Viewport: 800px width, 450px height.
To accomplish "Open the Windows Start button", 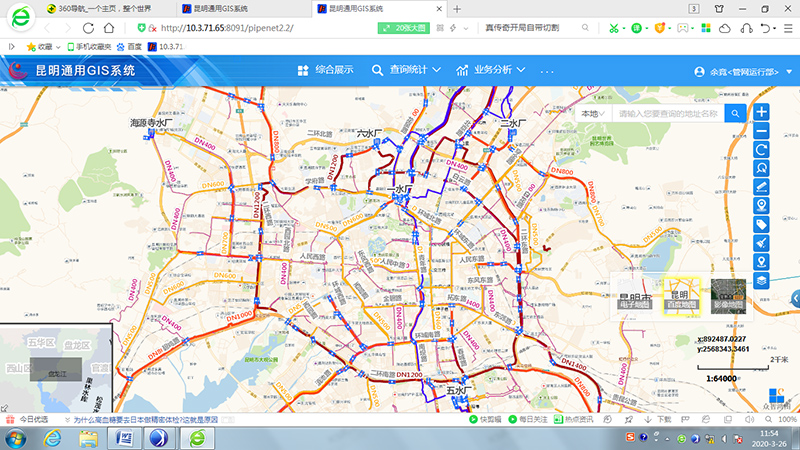I will tap(16, 439).
